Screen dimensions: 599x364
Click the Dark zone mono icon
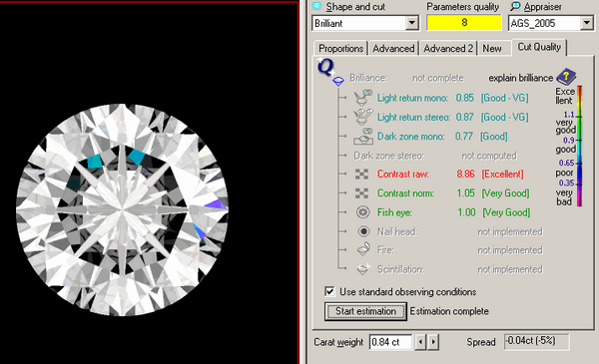click(363, 137)
